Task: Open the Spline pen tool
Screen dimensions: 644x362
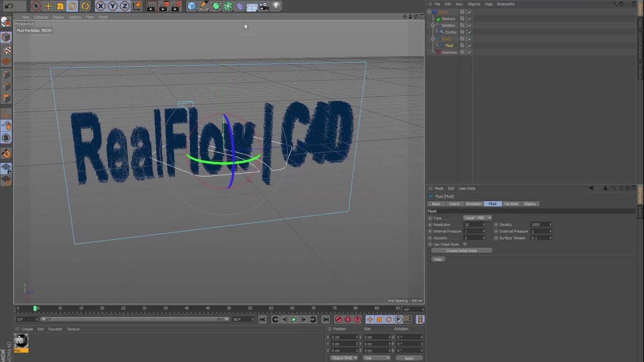Action: click(204, 6)
